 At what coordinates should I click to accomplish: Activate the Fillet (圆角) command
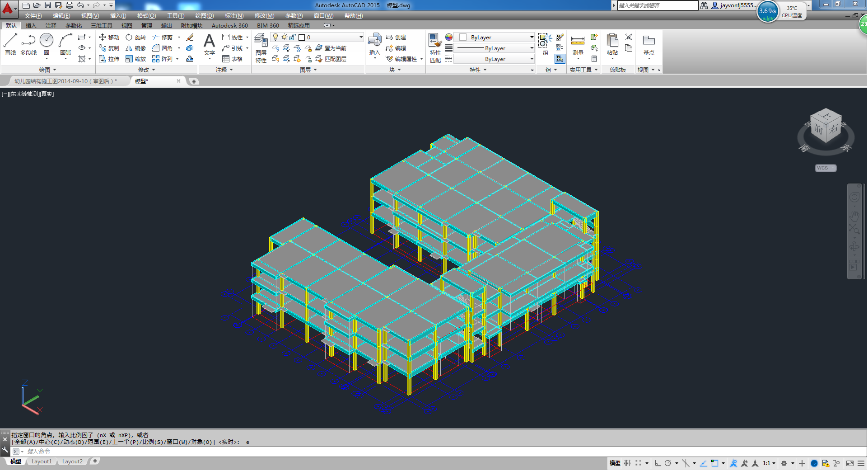pyautogui.click(x=162, y=48)
